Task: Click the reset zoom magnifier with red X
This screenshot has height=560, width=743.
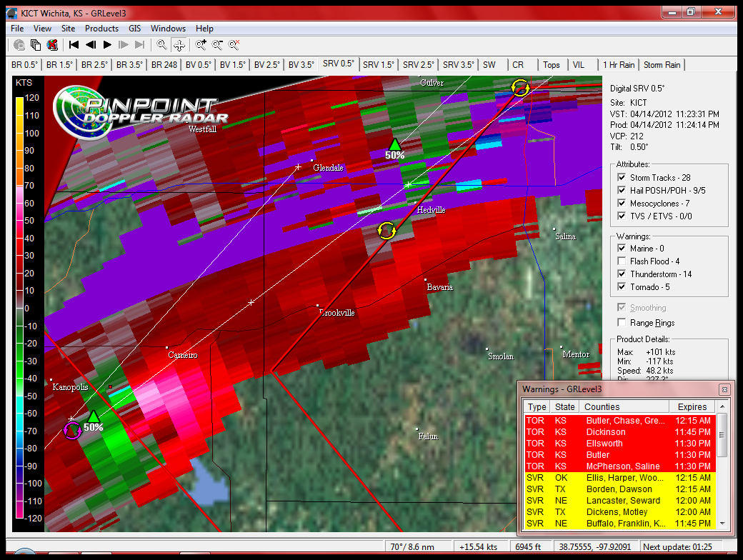Action: (x=234, y=45)
